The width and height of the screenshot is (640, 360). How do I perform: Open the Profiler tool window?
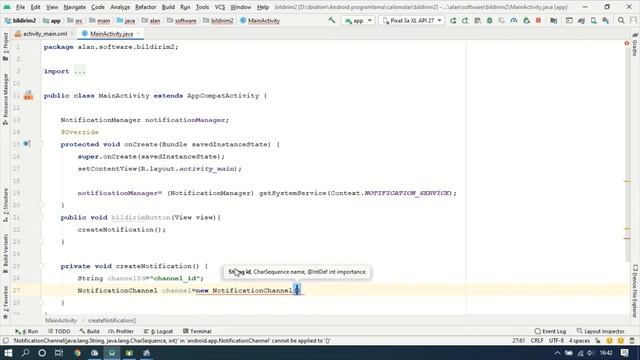tap(121, 331)
